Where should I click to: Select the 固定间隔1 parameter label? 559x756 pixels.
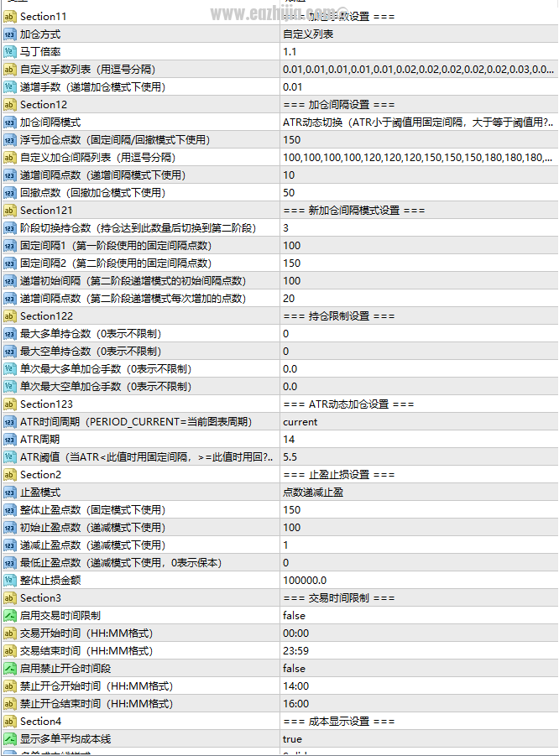[116, 246]
